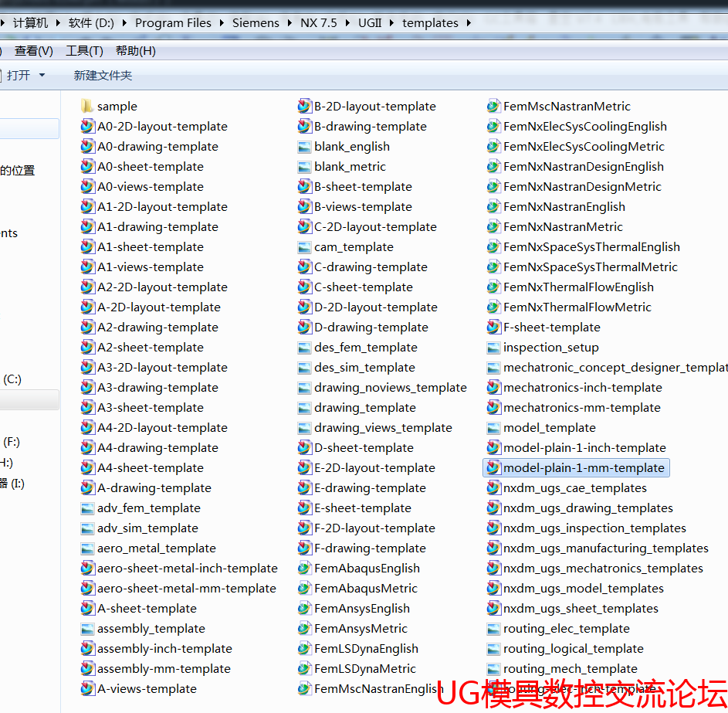The height and width of the screenshot is (713, 728).
Task: Select the routing_logical_template file name
Action: pyautogui.click(x=574, y=648)
